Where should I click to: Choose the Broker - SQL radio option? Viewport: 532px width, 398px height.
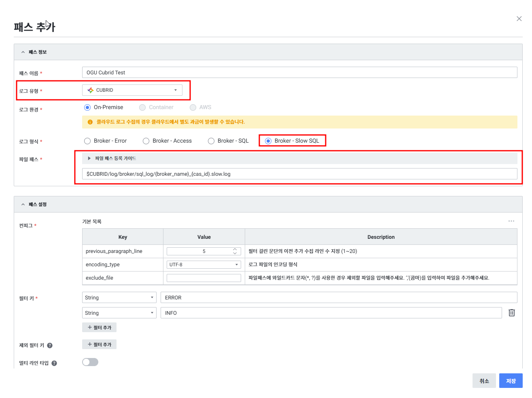pyautogui.click(x=211, y=141)
